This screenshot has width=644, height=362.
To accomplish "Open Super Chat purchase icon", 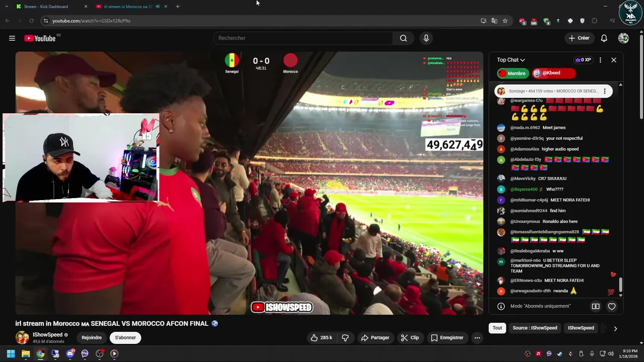I will [596, 306].
